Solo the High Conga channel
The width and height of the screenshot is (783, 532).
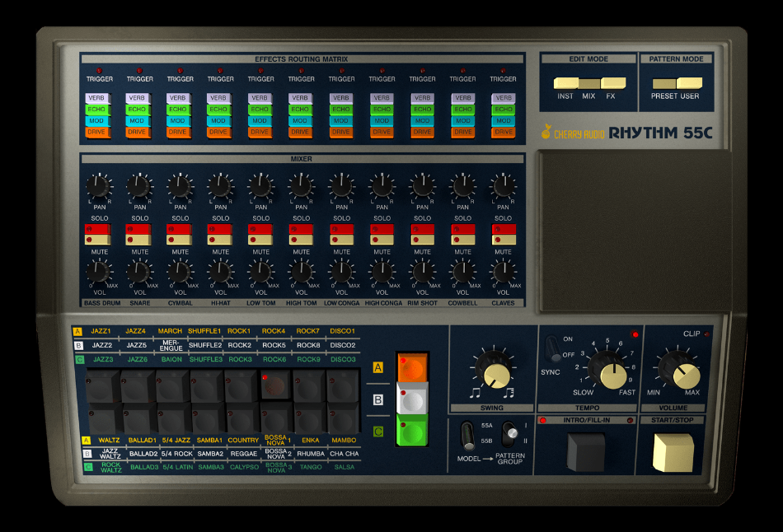(x=382, y=229)
